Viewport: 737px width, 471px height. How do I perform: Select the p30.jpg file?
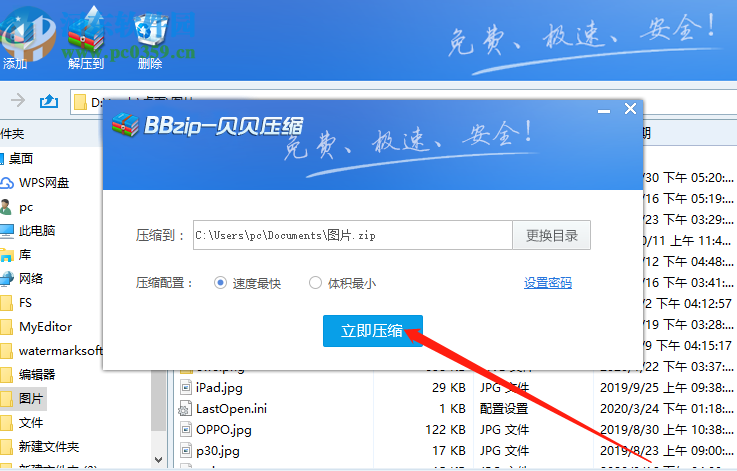(218, 451)
